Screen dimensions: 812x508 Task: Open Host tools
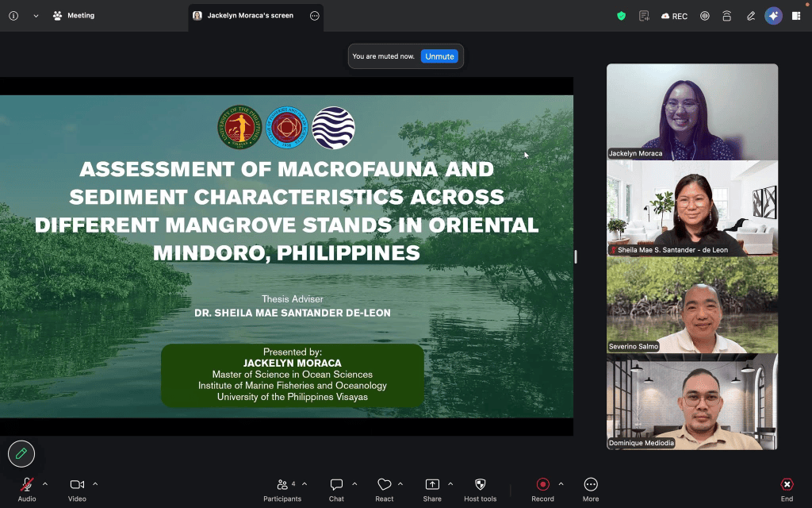[x=480, y=489]
